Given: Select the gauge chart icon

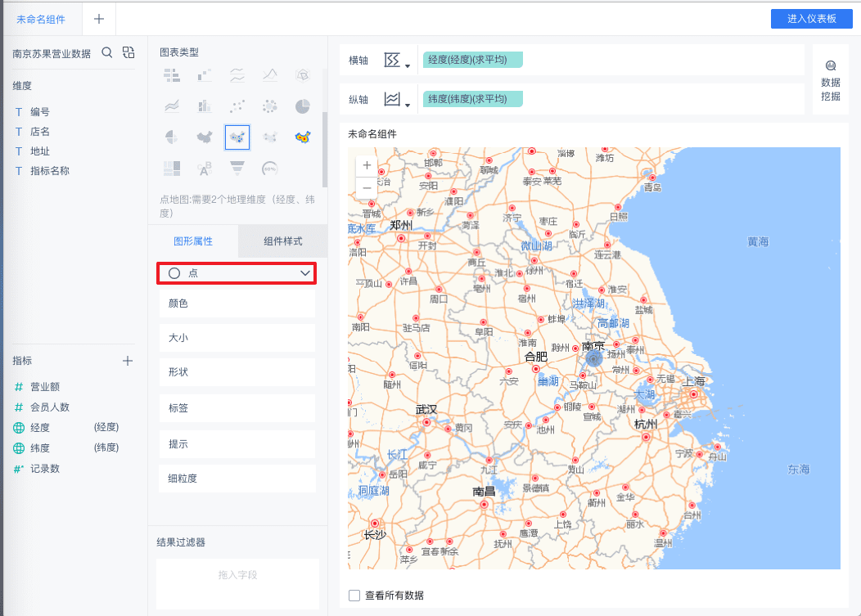Looking at the screenshot, I should pyautogui.click(x=269, y=168).
